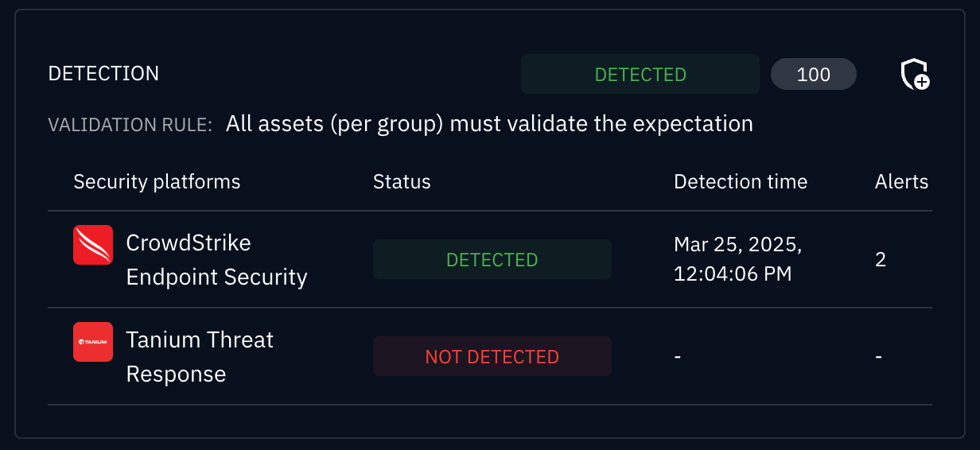Click CrowdStrike's DETECTED status badge
The height and width of the screenshot is (450, 980).
click(492, 259)
